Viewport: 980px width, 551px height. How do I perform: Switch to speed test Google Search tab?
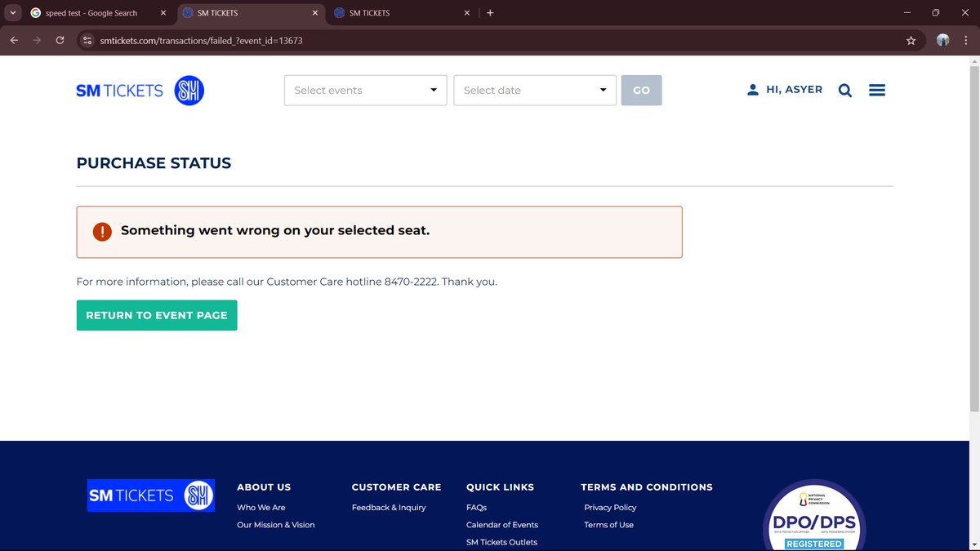pos(99,13)
